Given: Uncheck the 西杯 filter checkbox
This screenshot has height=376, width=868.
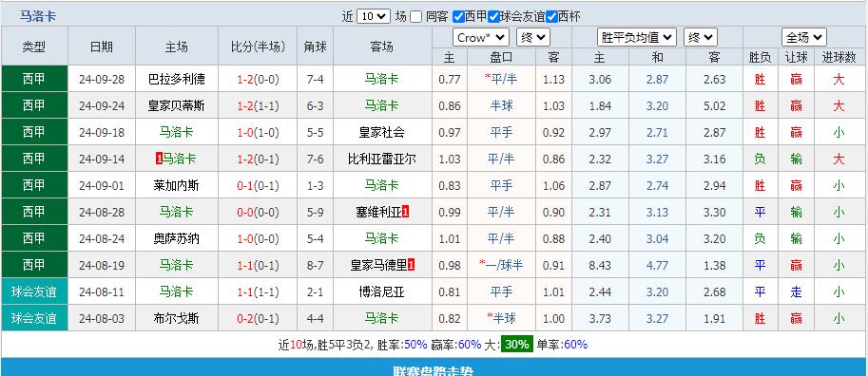Looking at the screenshot, I should (551, 16).
